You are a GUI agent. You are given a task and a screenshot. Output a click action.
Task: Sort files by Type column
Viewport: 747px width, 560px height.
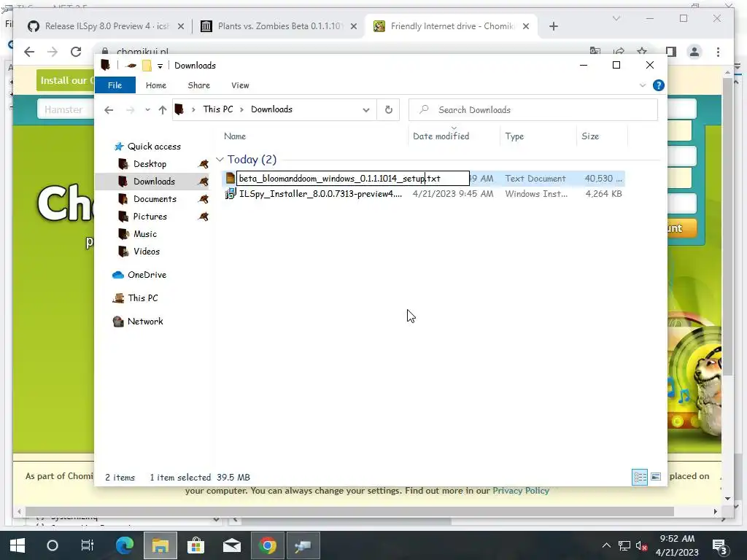[x=514, y=136]
